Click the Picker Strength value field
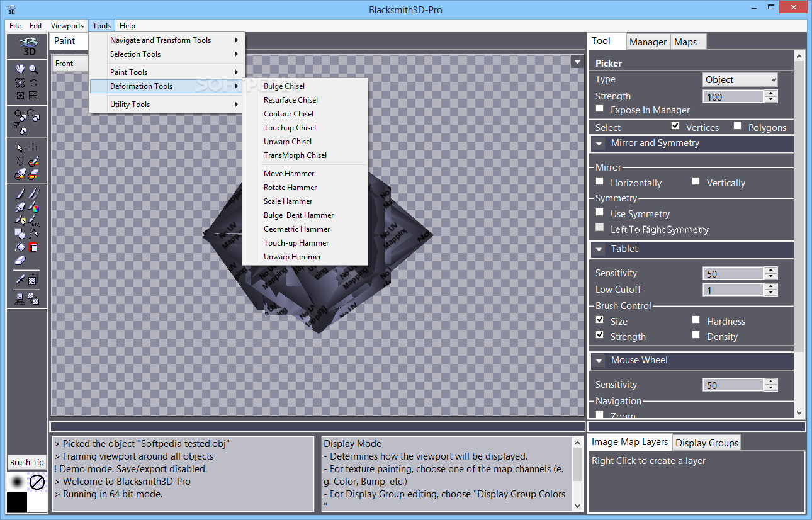Viewport: 812px width, 520px height. (733, 97)
